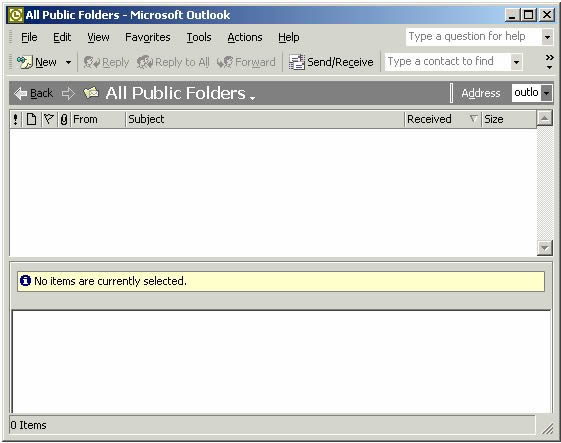The height and width of the screenshot is (443, 561).
Task: Click the window resize grip corner
Action: [x=547, y=428]
